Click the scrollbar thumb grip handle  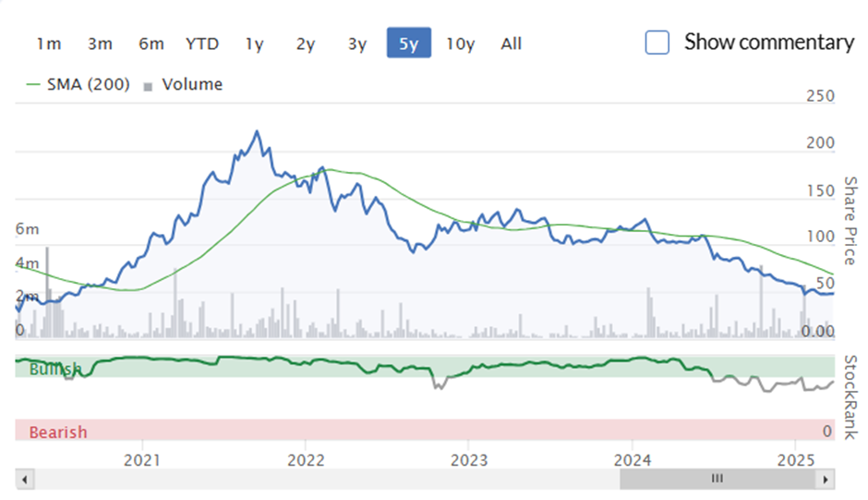[x=717, y=479]
